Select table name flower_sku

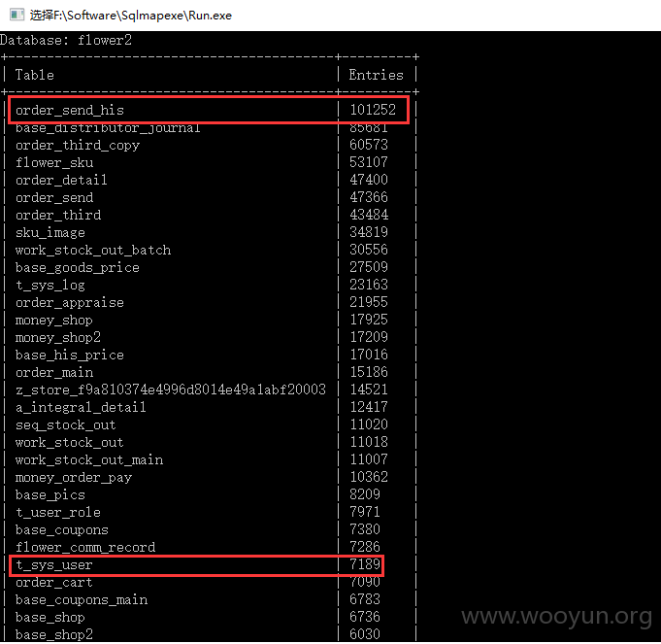pyautogui.click(x=54, y=162)
